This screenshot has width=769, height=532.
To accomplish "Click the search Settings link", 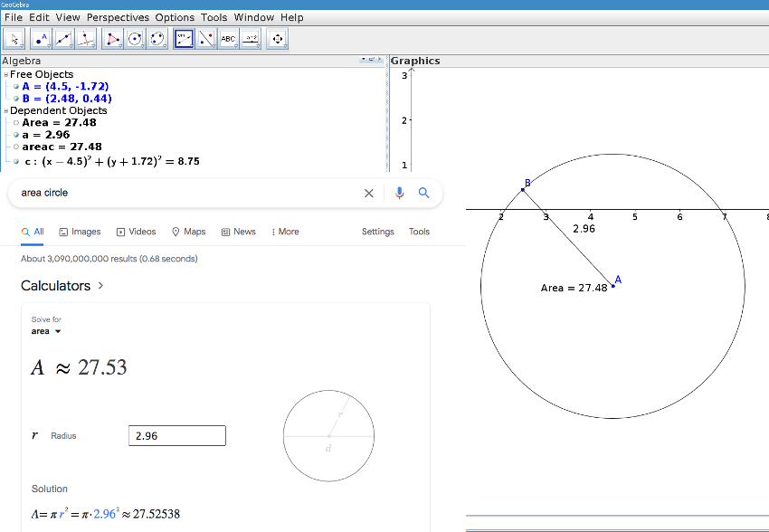I will (x=377, y=232).
